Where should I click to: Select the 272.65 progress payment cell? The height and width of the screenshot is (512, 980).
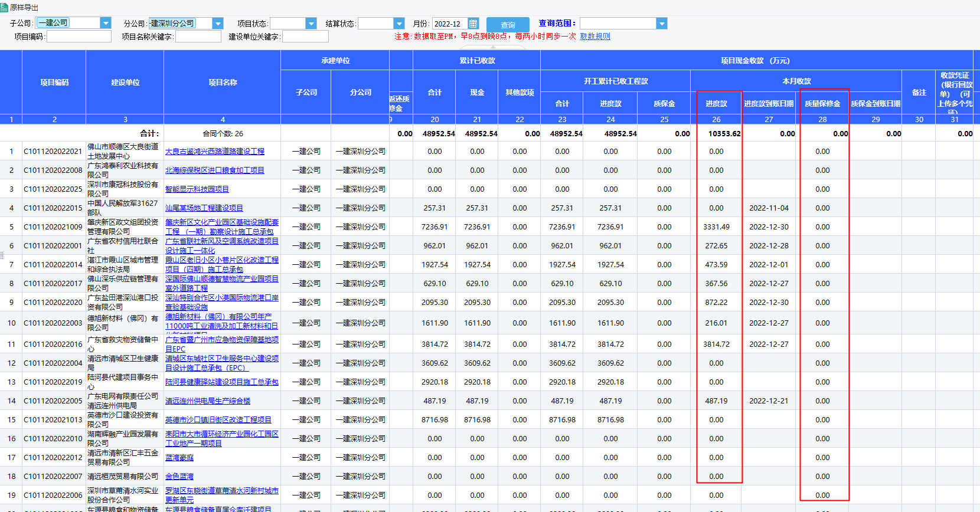[x=717, y=246]
